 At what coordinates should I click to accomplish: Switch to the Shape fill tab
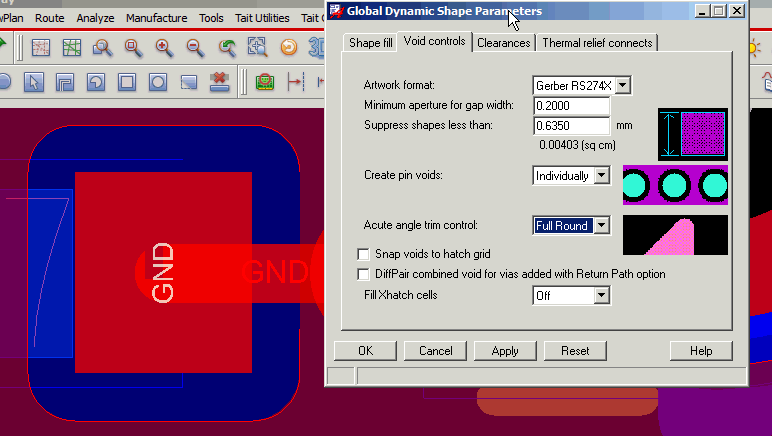pyautogui.click(x=370, y=43)
